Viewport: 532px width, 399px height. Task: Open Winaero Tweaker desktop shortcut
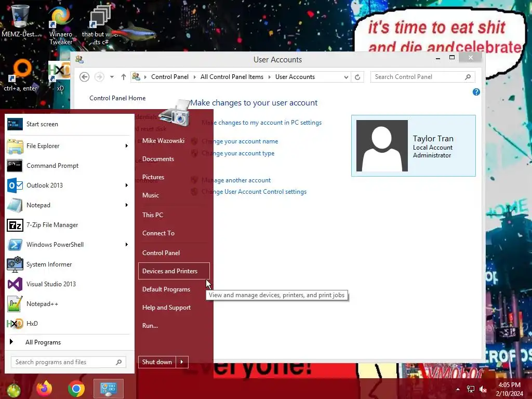click(x=61, y=25)
